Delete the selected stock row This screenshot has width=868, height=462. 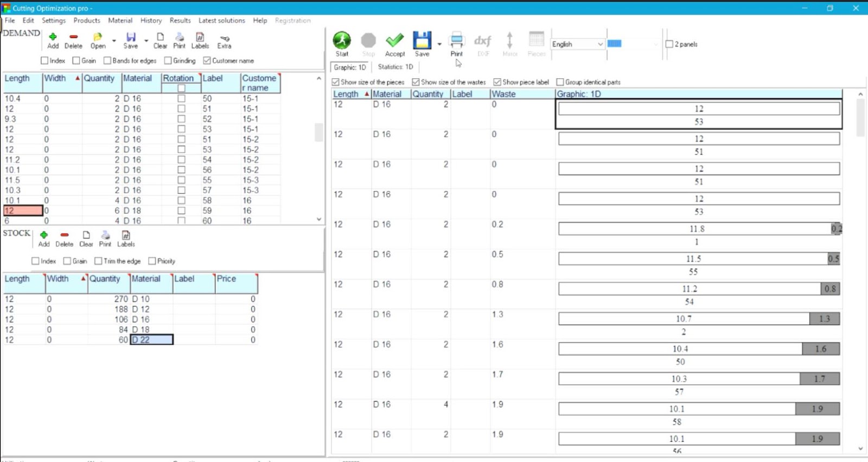point(64,239)
